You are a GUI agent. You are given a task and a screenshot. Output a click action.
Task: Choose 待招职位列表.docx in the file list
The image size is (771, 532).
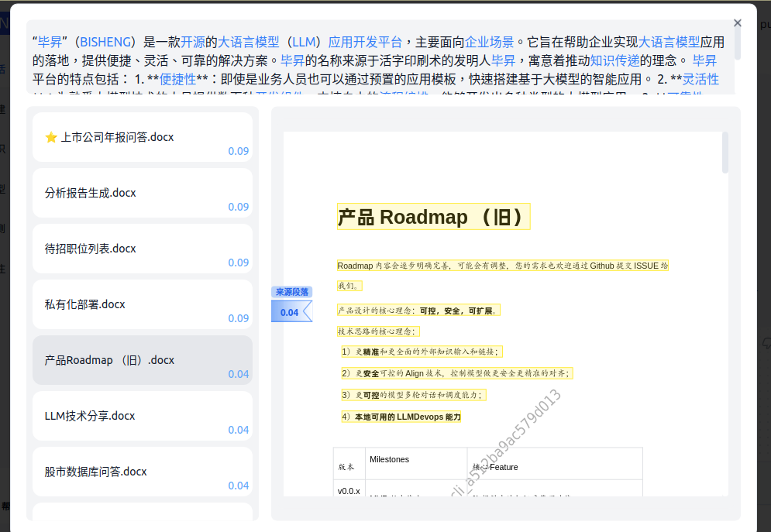click(x=143, y=249)
